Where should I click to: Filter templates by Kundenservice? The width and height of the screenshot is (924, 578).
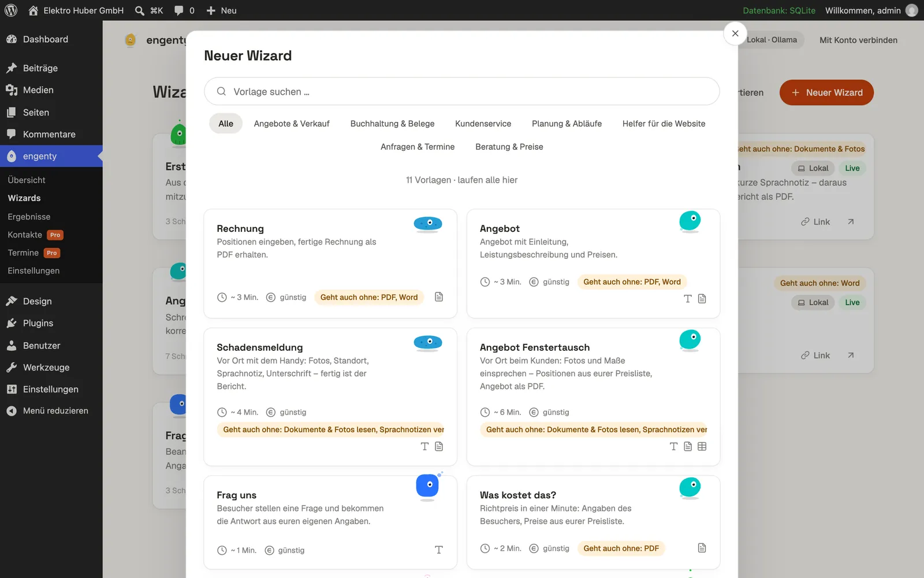click(x=483, y=124)
